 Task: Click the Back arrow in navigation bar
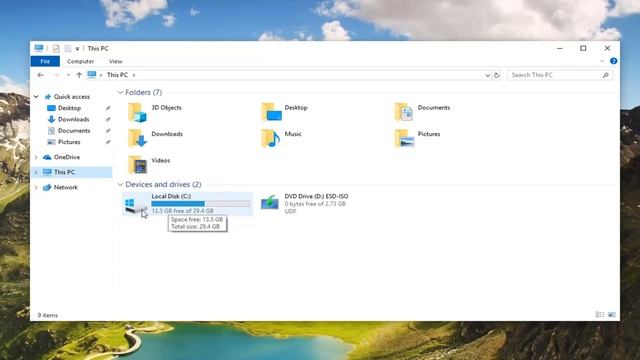tap(40, 75)
